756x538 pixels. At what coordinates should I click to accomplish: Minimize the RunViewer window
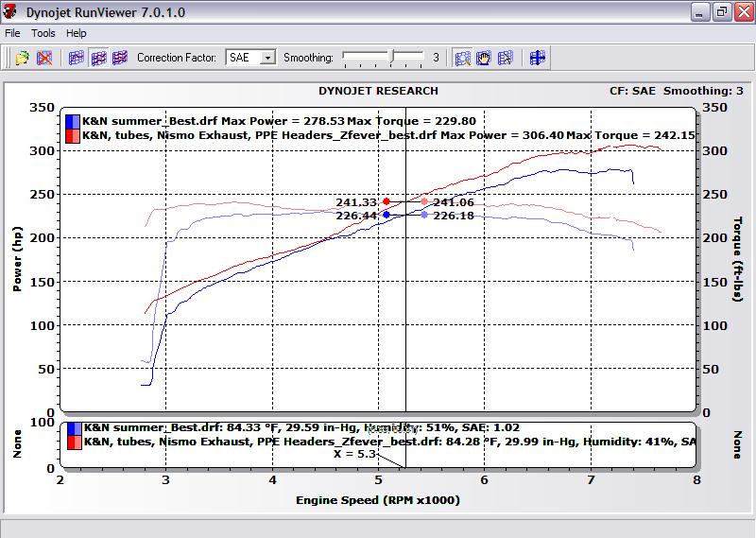[x=699, y=11]
